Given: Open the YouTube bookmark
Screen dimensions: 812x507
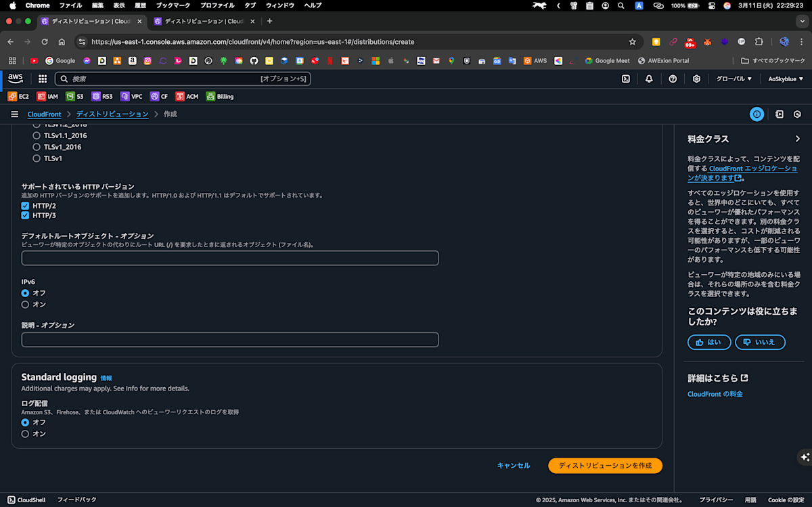Looking at the screenshot, I should click(35, 60).
